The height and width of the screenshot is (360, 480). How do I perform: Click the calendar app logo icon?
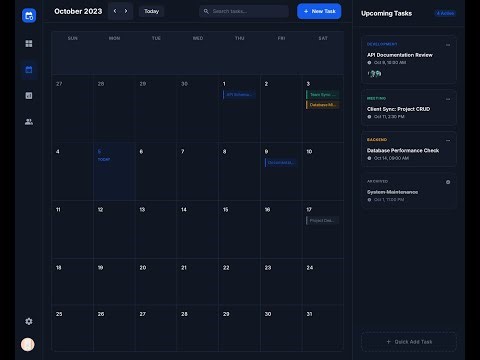29,16
